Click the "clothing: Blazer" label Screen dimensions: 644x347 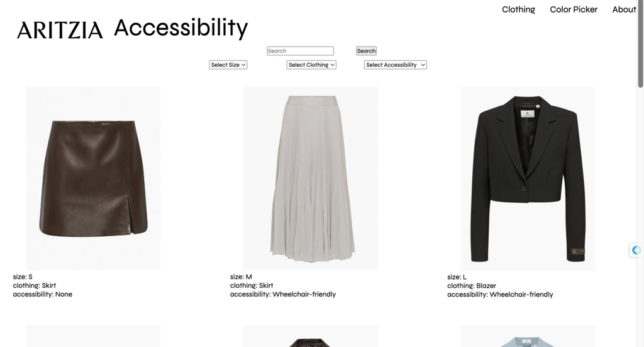(472, 286)
